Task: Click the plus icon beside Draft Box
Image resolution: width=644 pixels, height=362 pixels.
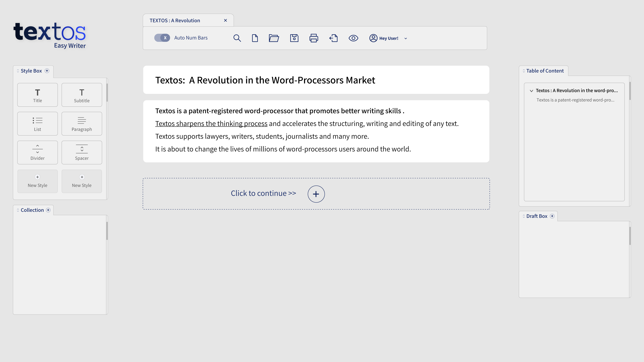Action: [x=552, y=216]
